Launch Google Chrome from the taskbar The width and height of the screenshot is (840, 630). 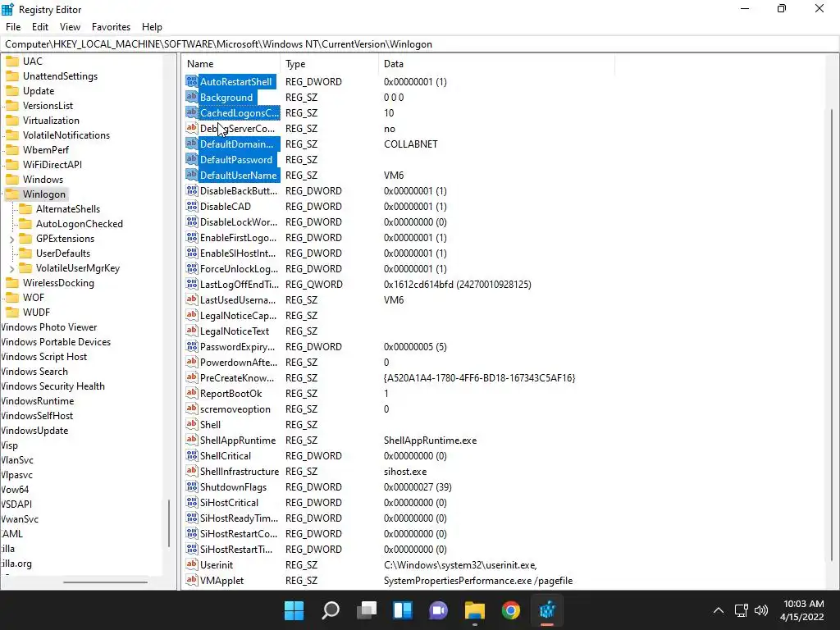pos(510,610)
